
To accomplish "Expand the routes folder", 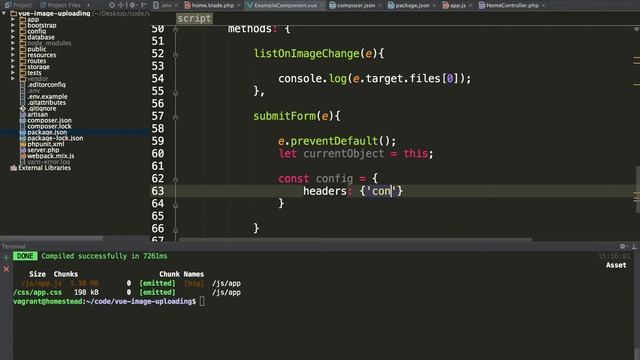I will 13,61.
